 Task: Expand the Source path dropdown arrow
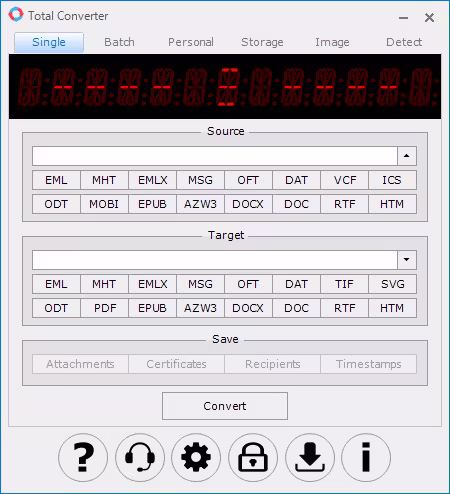click(407, 156)
